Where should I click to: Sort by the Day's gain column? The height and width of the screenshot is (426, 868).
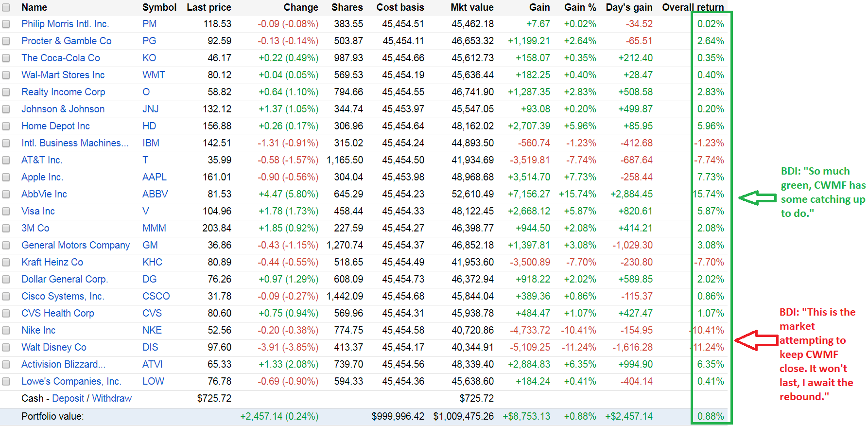pyautogui.click(x=629, y=7)
